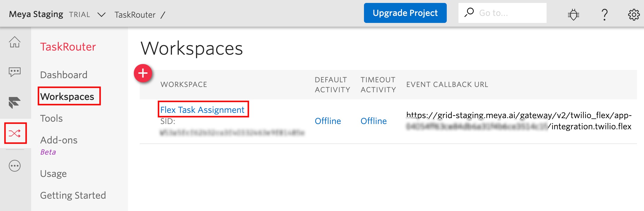Screen dimensions: 644x211
Task: Select the Meya Staging project name
Action: tap(36, 14)
